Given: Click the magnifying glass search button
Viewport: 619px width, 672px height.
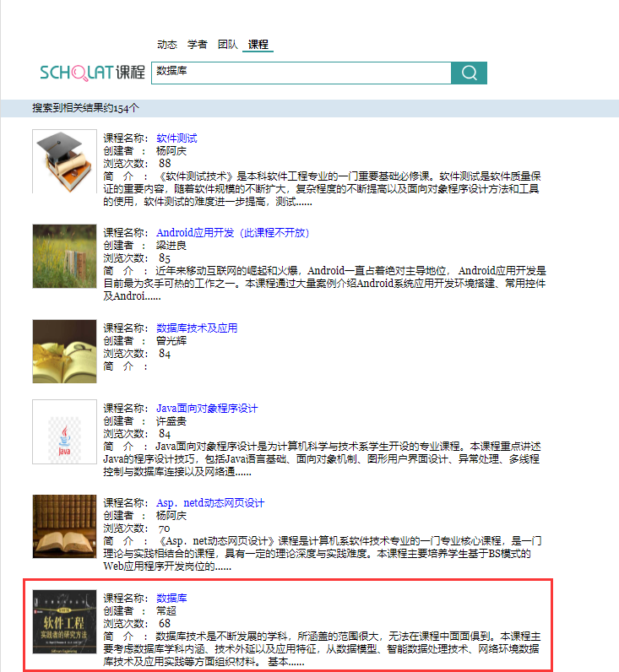Looking at the screenshot, I should pyautogui.click(x=469, y=73).
